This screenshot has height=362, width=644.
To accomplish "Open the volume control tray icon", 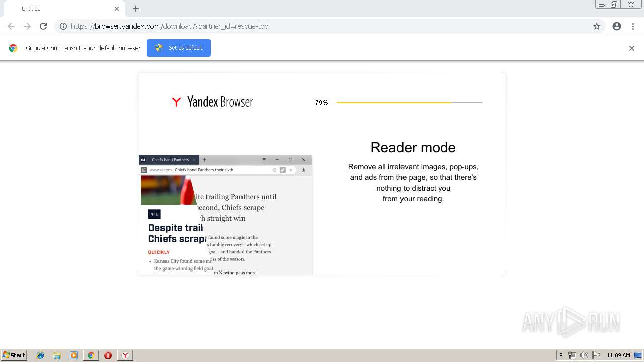I will [x=584, y=355].
